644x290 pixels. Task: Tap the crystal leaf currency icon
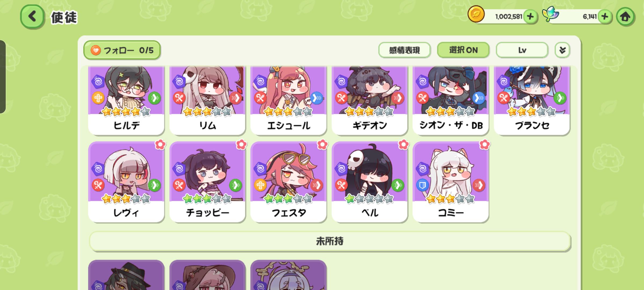[x=551, y=14]
